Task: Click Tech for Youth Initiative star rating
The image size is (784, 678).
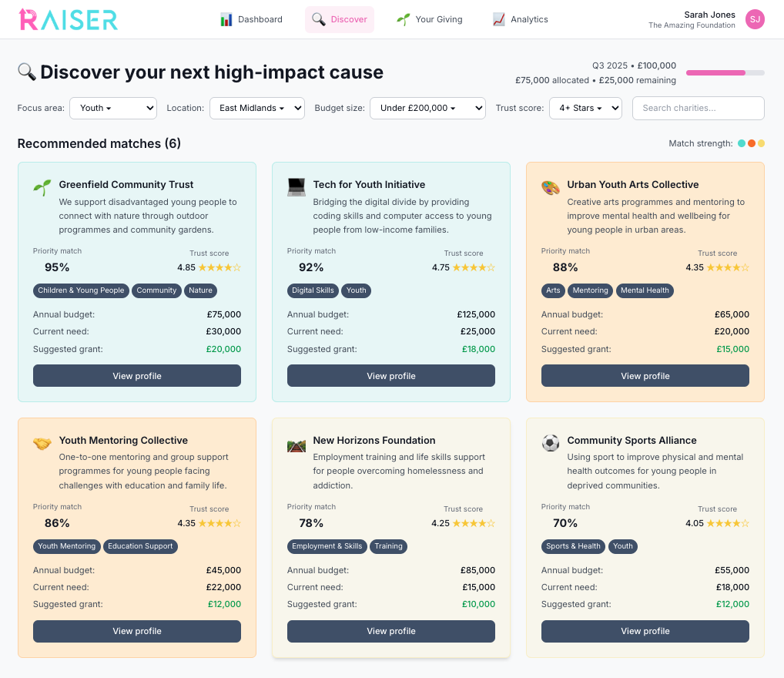Action: point(474,267)
